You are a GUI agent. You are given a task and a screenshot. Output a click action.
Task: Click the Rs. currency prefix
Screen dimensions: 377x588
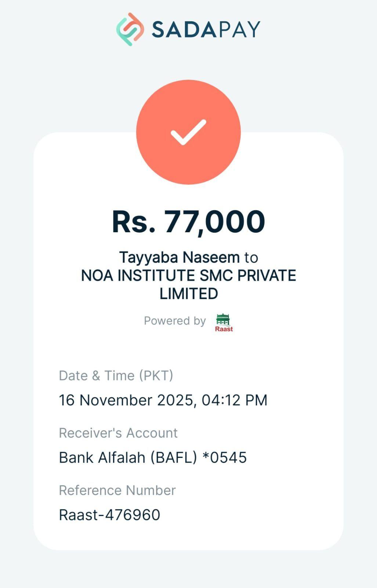pos(134,222)
